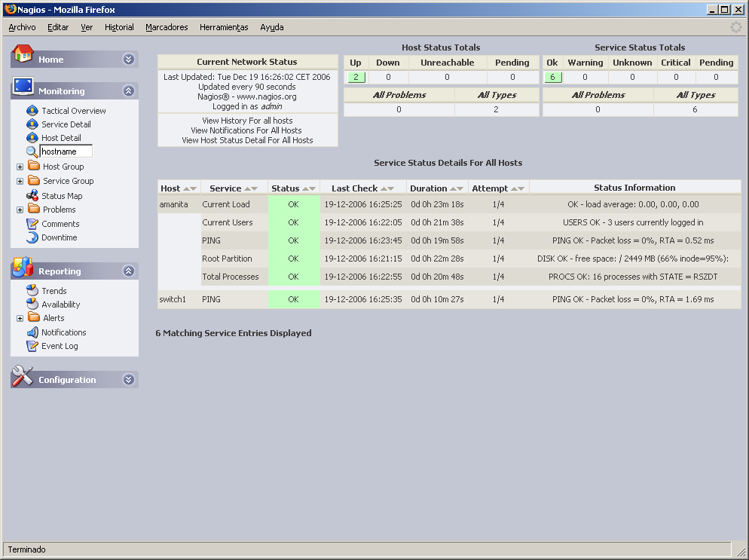Image resolution: width=749 pixels, height=560 pixels.
Task: Expand the Home panel chevron
Action: 128,59
